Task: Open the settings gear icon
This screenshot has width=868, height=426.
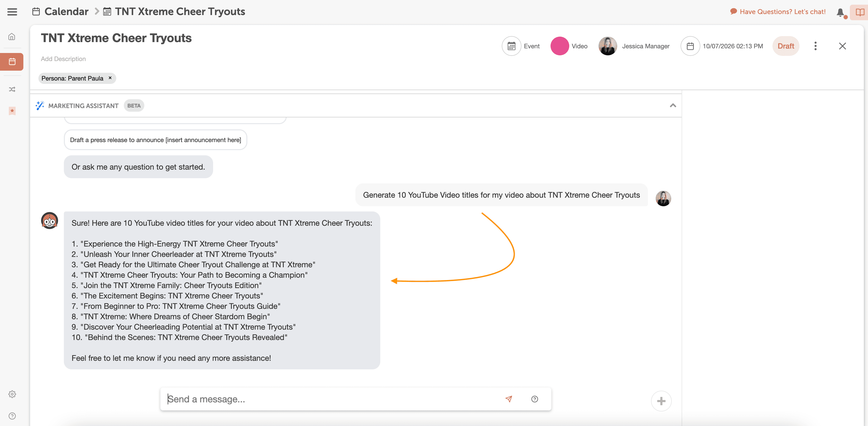Action: click(x=12, y=394)
